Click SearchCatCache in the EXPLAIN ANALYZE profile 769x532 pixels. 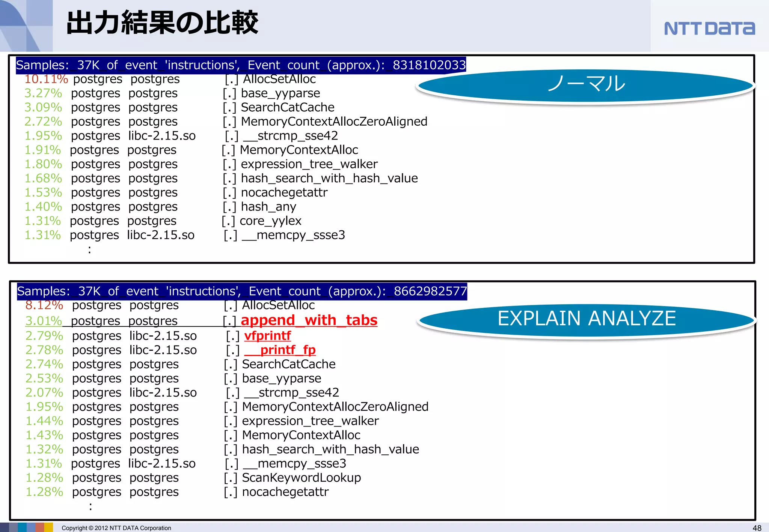coord(289,364)
